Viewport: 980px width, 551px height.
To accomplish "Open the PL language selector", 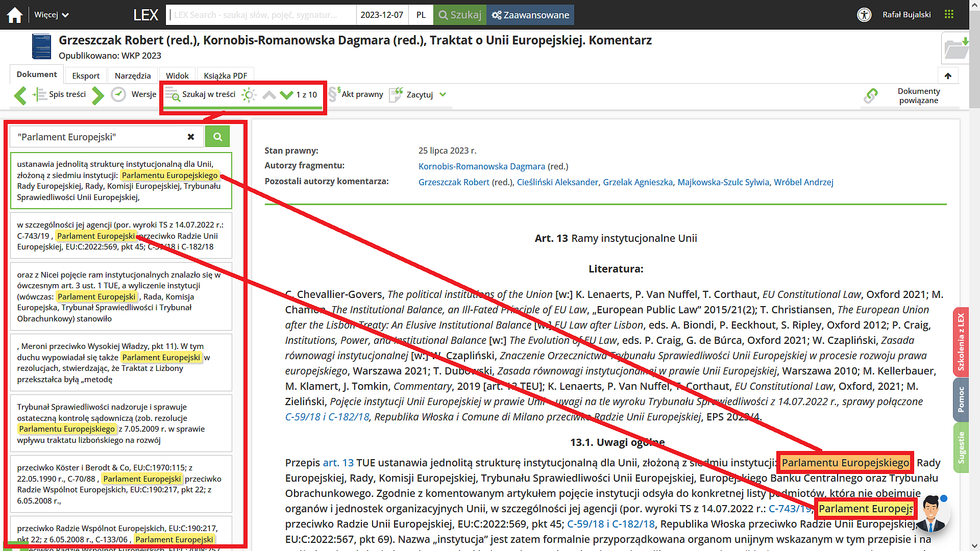I will (421, 15).
